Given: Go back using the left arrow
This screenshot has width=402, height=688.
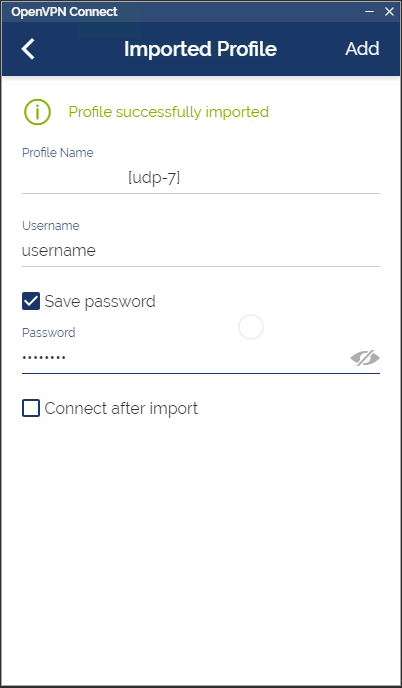Looking at the screenshot, I should 28,48.
